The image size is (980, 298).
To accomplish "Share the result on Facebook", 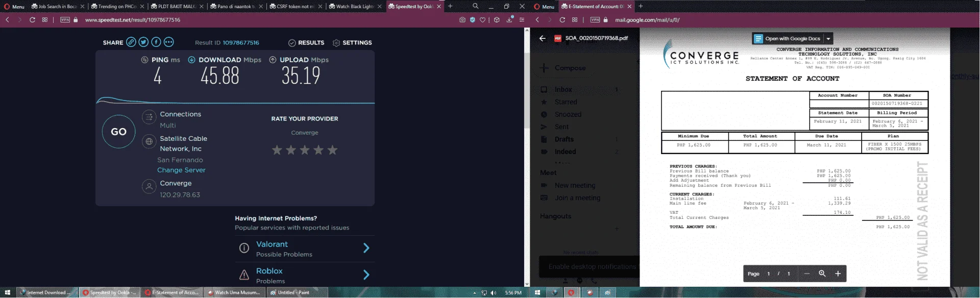I will pyautogui.click(x=156, y=42).
